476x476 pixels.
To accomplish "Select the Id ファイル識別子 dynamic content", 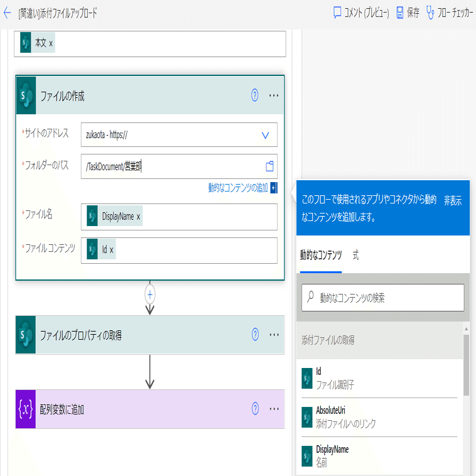I will 379,378.
